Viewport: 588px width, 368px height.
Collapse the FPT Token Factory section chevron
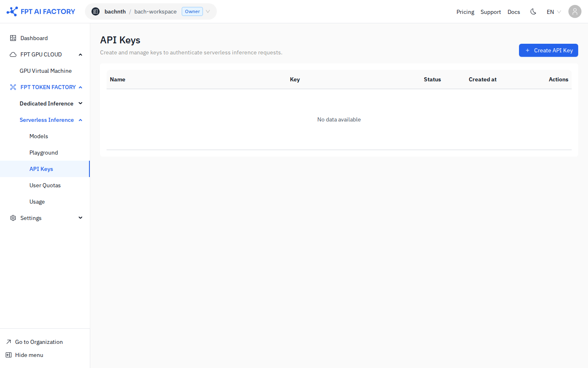click(x=80, y=87)
